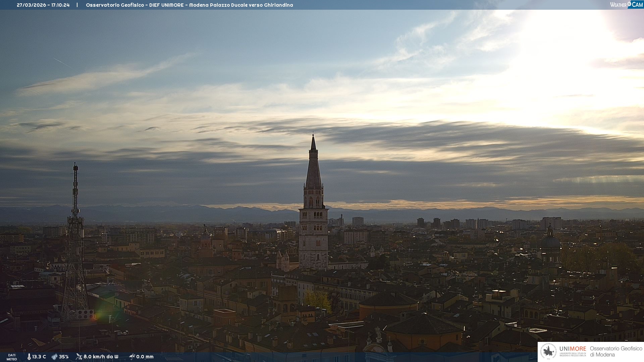Click the UNIMORE circular seal emblem
Screen dimensions: 644x362
(x=548, y=352)
